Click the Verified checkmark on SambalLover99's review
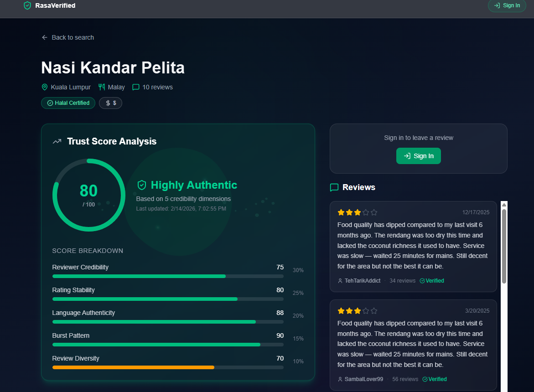 pyautogui.click(x=425, y=379)
